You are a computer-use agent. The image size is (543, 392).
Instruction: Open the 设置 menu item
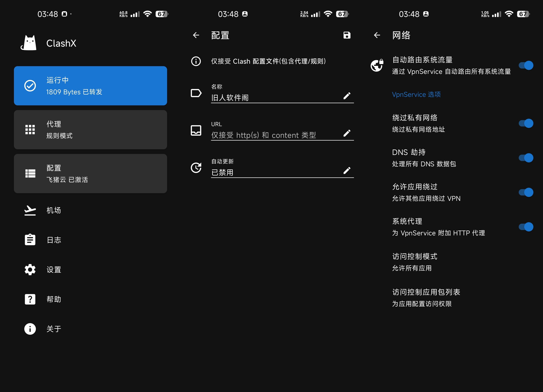pyautogui.click(x=90, y=270)
